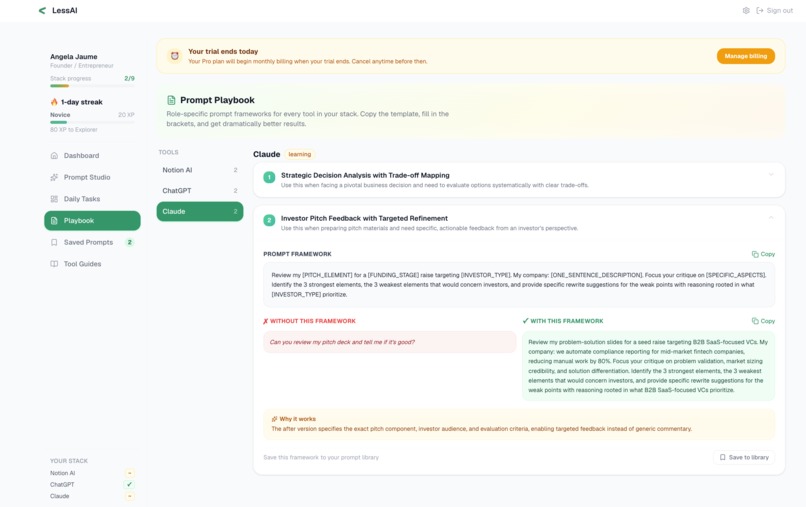806x507 pixels.
Task: Click the Why it works icon
Action: (x=274, y=419)
